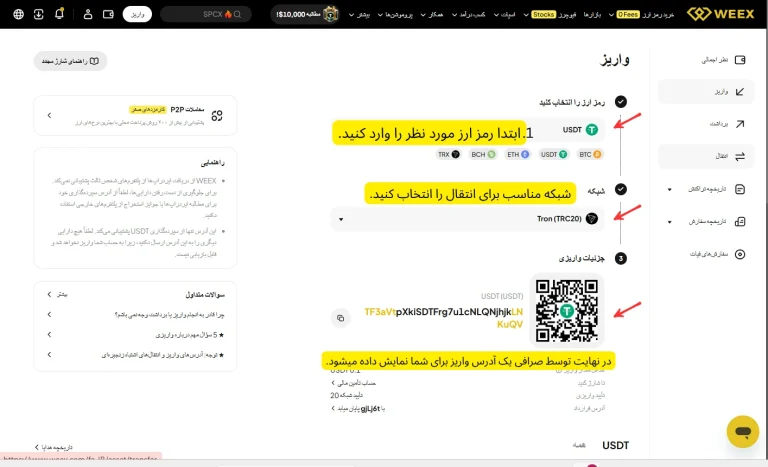The height and width of the screenshot is (467, 768).
Task: Click the Tron network logo icon
Action: click(x=592, y=219)
